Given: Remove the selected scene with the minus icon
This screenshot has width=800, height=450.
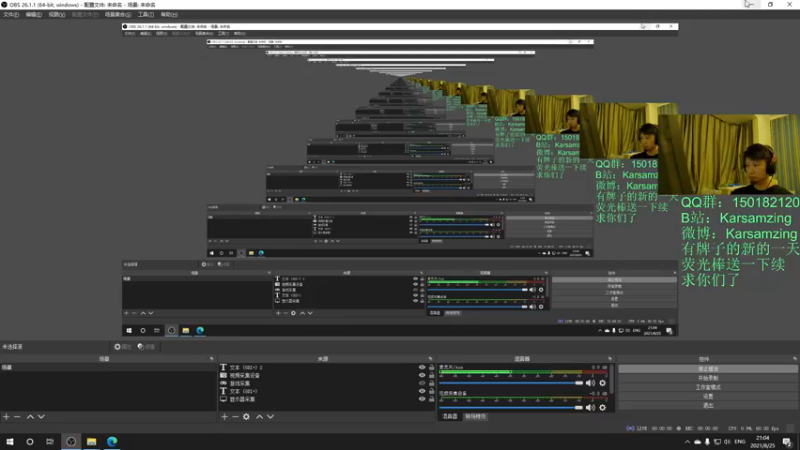Looking at the screenshot, I should point(17,417).
